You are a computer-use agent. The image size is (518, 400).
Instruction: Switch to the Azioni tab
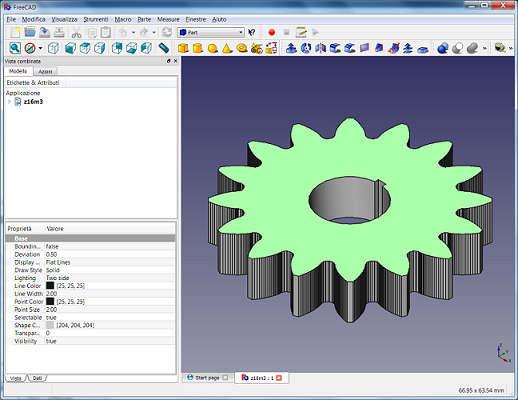45,71
